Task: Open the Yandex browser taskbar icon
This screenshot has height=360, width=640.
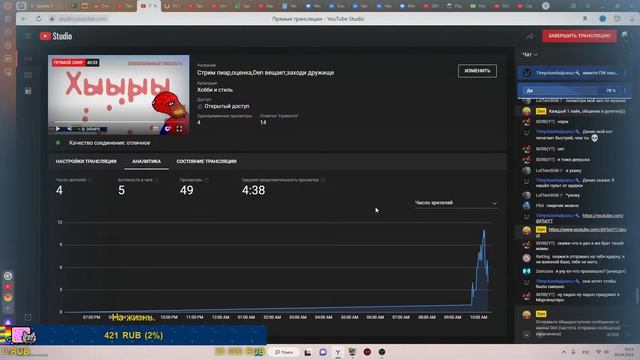Action: [x=338, y=352]
